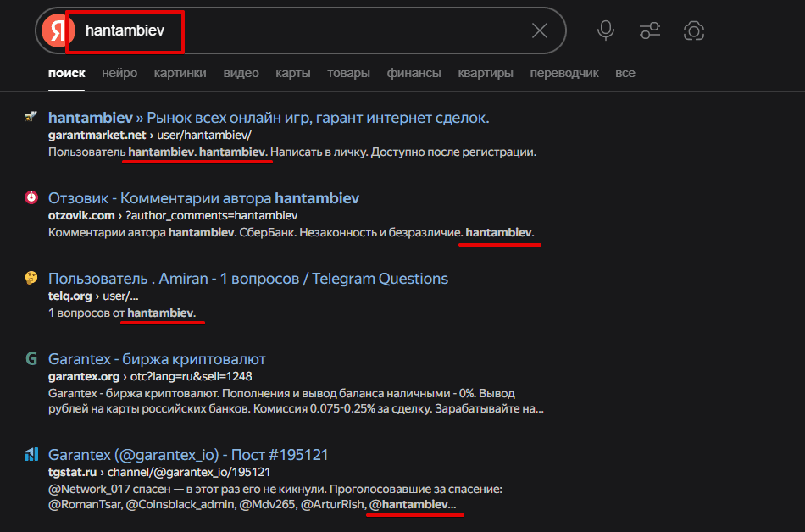Open garantex.org otc URL
Screen dimensions: 805x532
click(150, 377)
